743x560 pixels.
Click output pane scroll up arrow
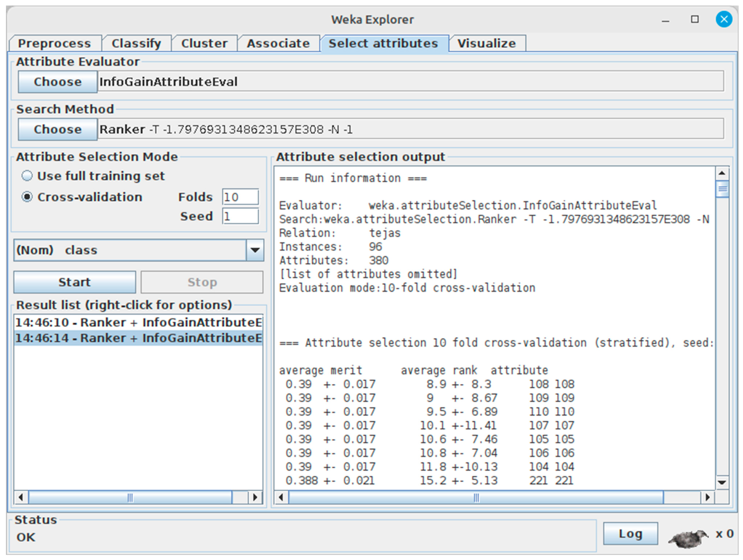722,174
